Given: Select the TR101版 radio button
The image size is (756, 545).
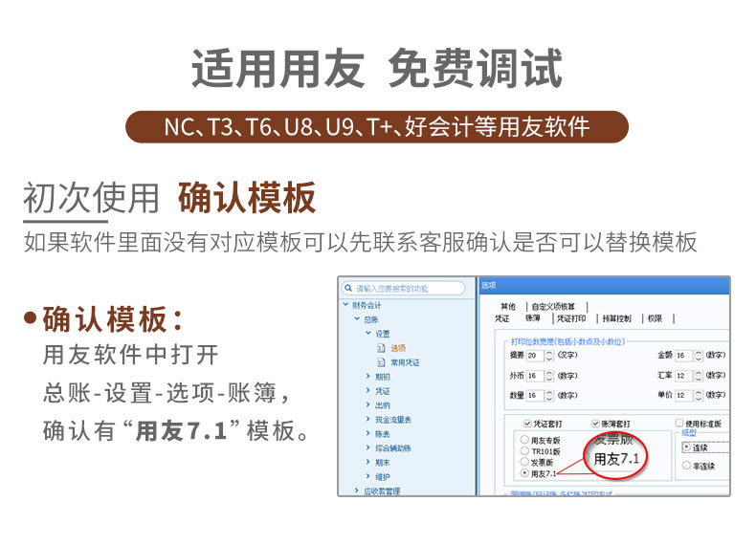Looking at the screenshot, I should [x=524, y=450].
